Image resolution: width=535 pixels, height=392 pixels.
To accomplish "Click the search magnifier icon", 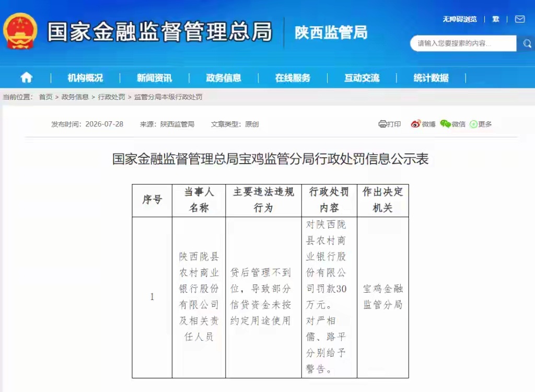I will click(x=527, y=43).
